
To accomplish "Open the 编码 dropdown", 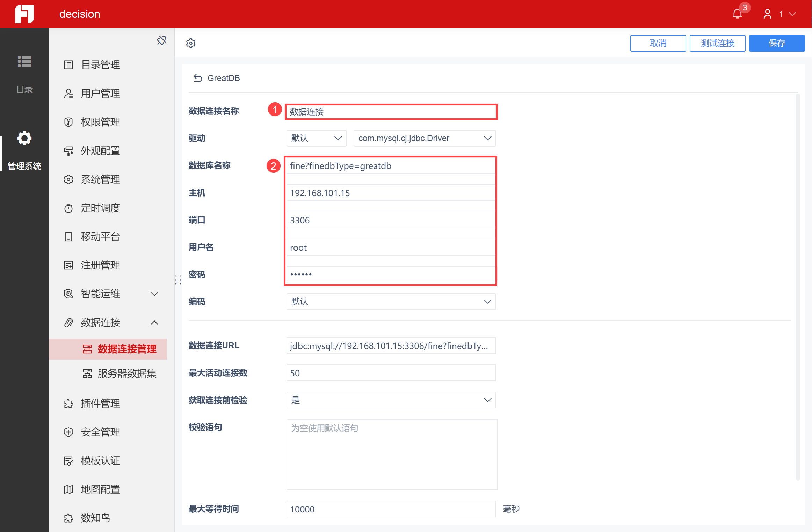I will [x=391, y=302].
